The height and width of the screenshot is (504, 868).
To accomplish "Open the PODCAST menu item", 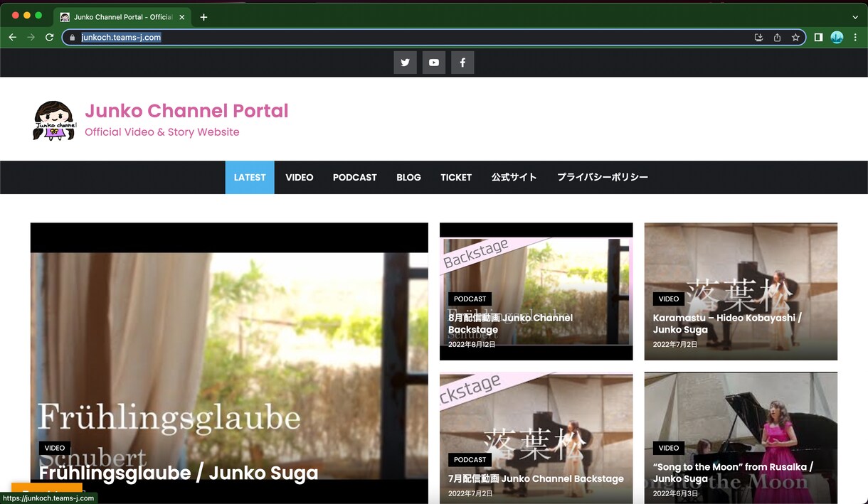I will (355, 178).
